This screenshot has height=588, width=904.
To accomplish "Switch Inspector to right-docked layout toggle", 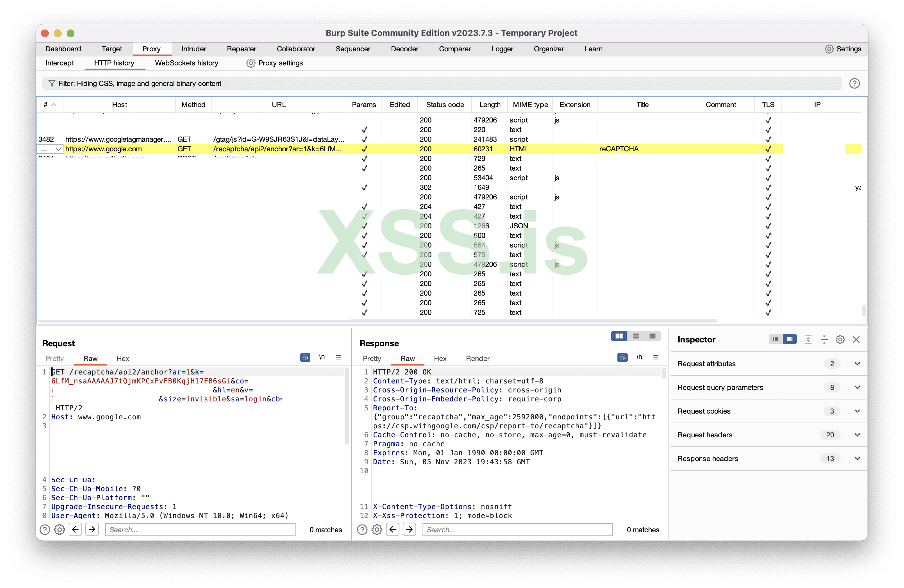I will tap(790, 339).
